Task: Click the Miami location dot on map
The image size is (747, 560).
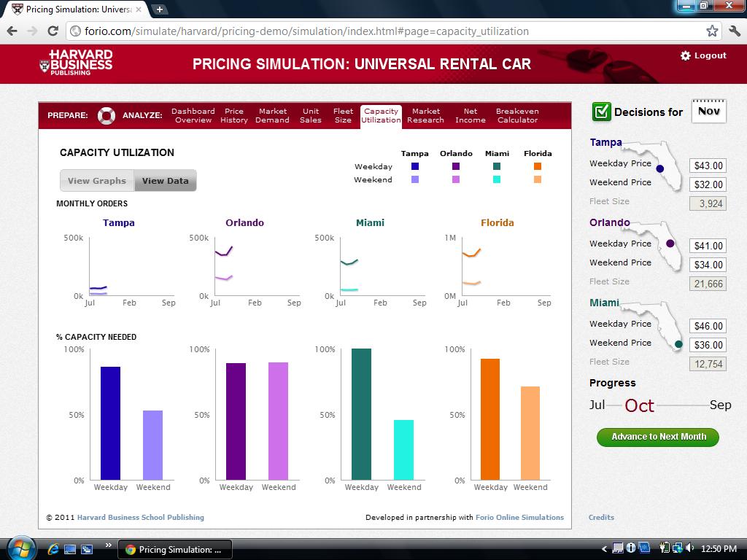Action: pyautogui.click(x=678, y=344)
